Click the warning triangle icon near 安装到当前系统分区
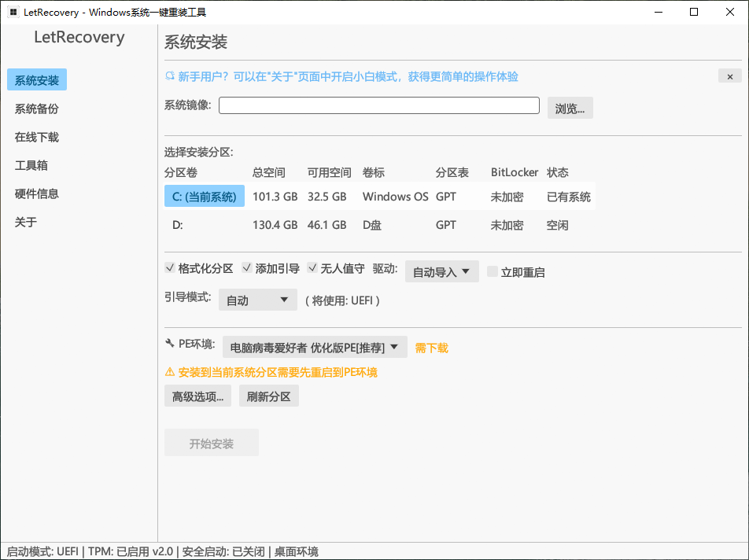Image resolution: width=749 pixels, height=560 pixels. pyautogui.click(x=170, y=372)
